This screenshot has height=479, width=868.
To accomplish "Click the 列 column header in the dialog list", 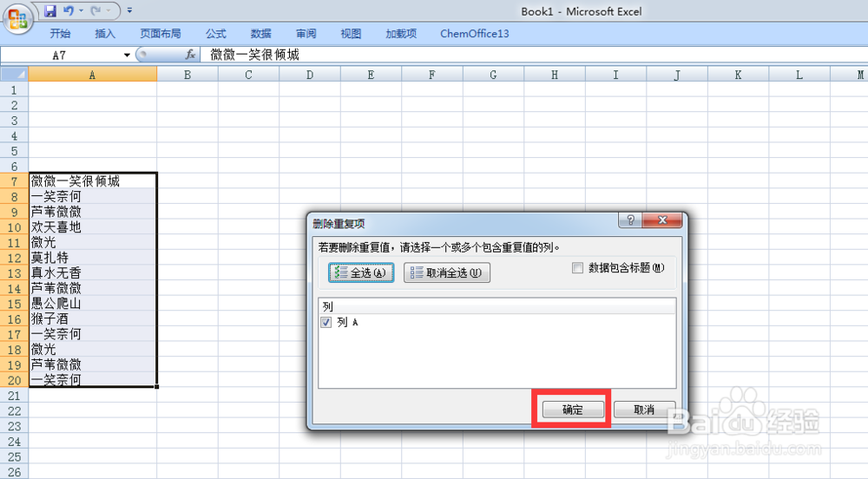I will click(x=497, y=306).
